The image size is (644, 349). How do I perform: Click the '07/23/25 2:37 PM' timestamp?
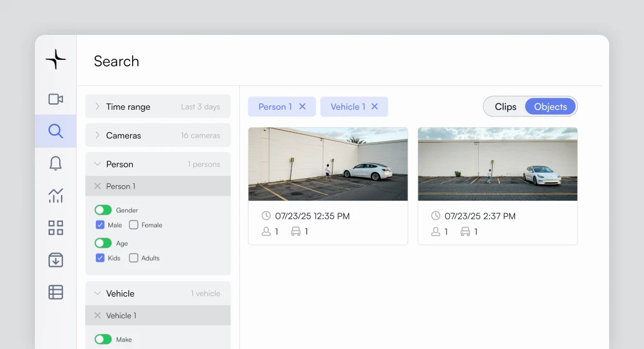[480, 216]
